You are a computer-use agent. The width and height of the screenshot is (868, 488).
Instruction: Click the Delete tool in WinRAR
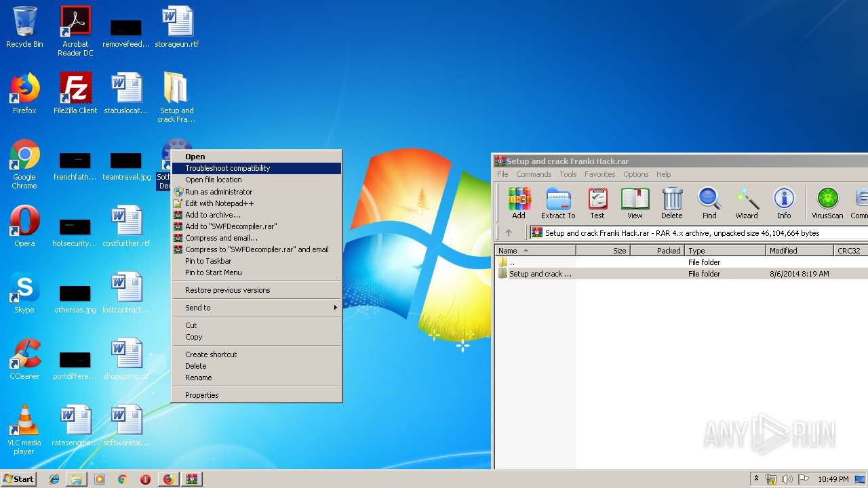click(x=672, y=203)
